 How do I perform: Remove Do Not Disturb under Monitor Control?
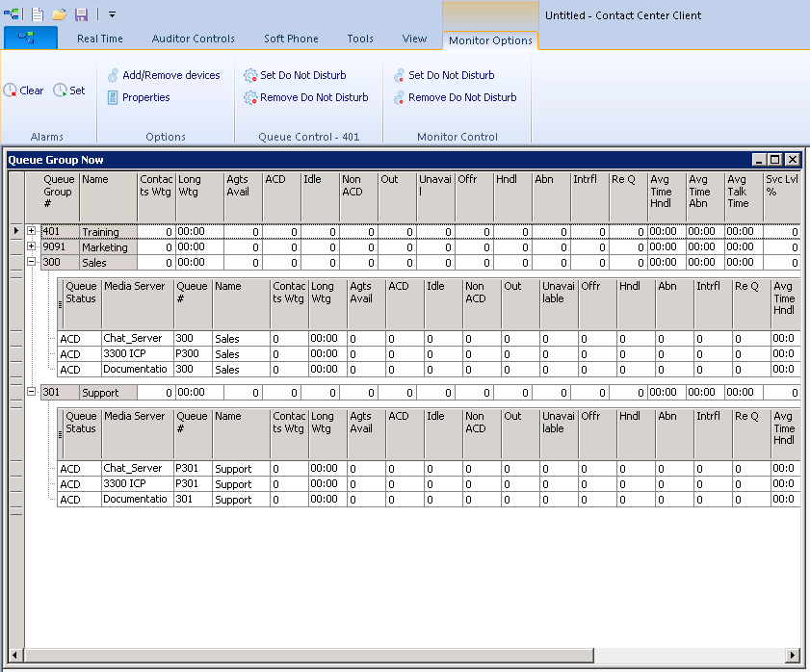(x=461, y=97)
